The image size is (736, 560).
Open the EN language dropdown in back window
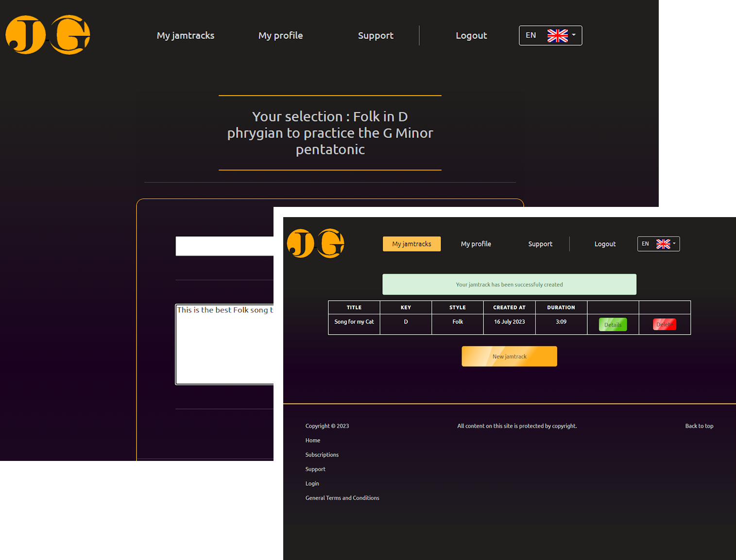(550, 35)
